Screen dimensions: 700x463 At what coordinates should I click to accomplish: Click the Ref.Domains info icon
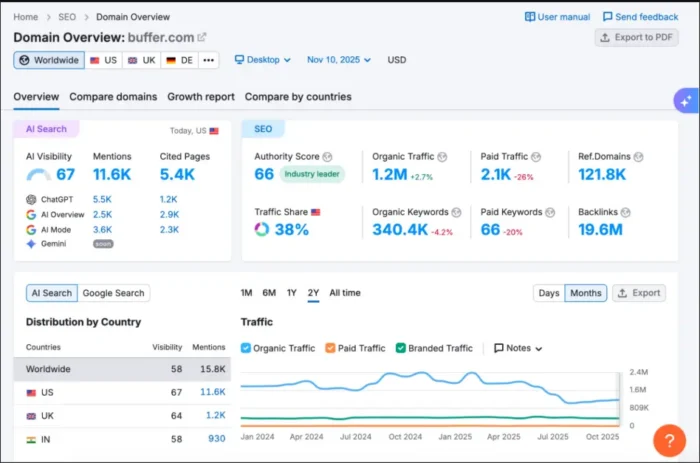pyautogui.click(x=636, y=157)
